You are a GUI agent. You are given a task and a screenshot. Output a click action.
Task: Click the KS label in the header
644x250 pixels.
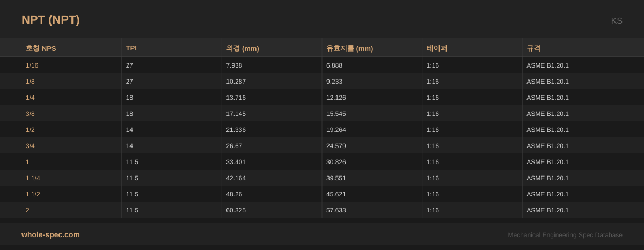coord(616,21)
